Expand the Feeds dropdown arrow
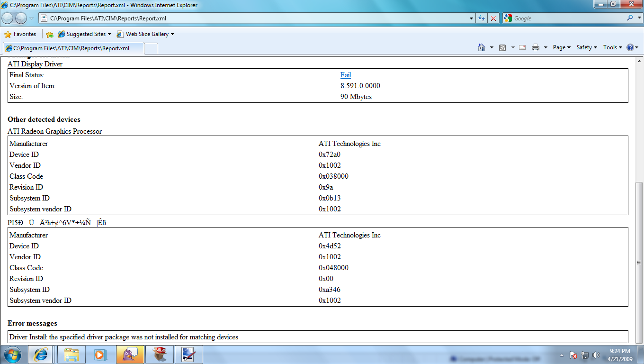Screen dimensions: 644x364 512,47
